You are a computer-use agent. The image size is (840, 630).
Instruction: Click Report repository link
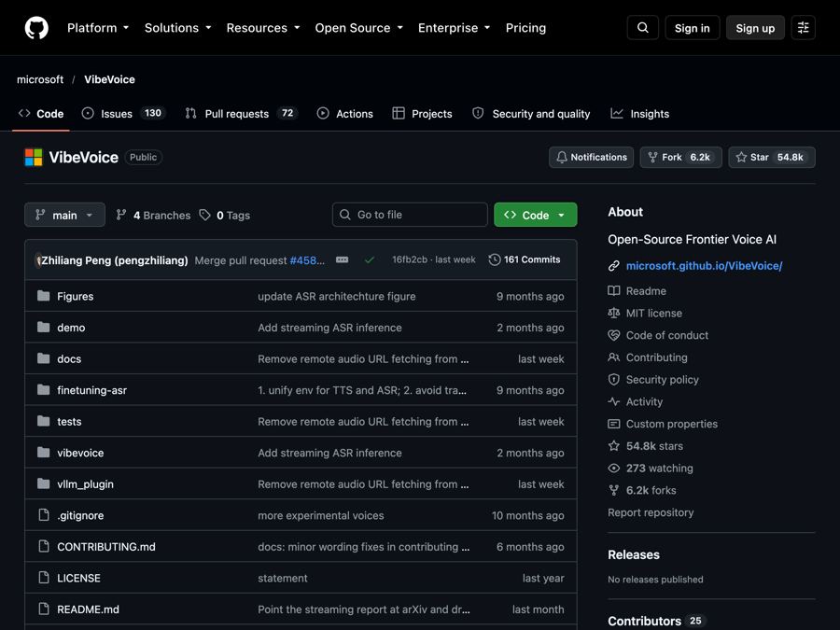click(651, 512)
